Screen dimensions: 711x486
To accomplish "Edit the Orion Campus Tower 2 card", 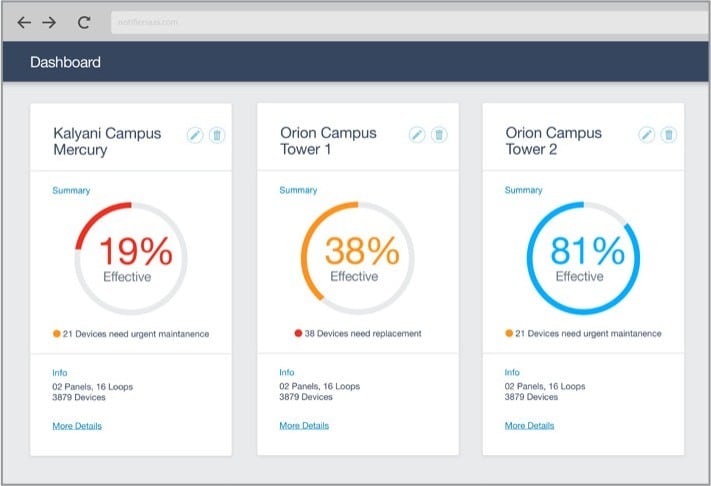I will tap(647, 135).
